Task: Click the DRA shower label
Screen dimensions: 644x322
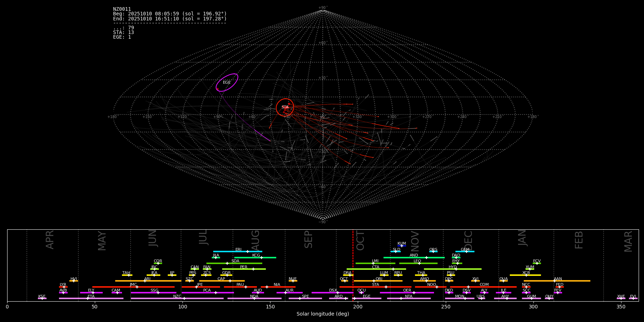Action: tap(347, 273)
